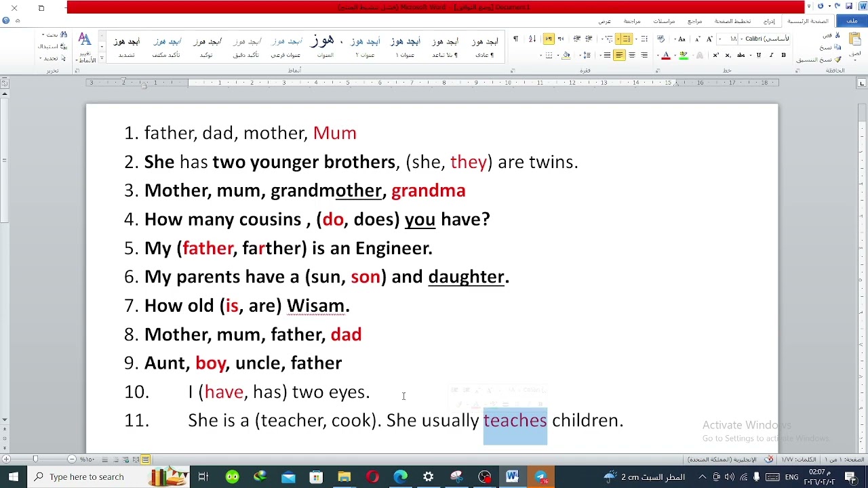Open the Change Case Aa dropdown
Image resolution: width=868 pixels, height=488 pixels.
click(x=679, y=39)
